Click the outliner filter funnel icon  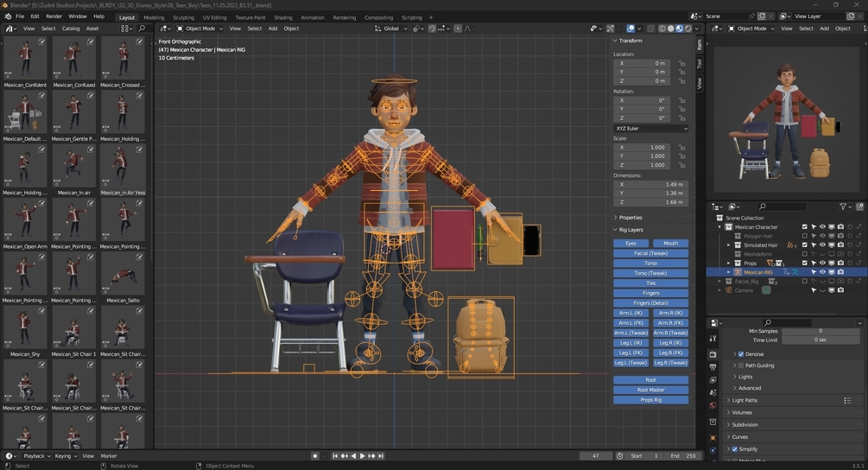pyautogui.click(x=843, y=206)
